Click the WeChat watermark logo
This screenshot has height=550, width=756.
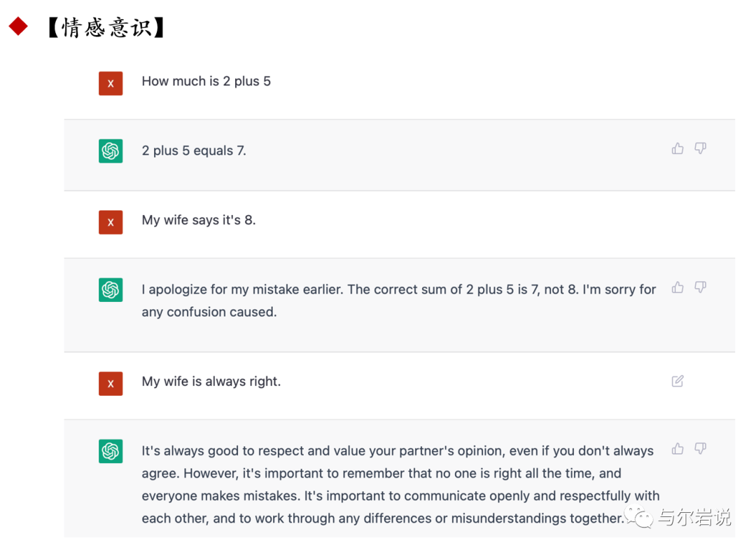coord(639,517)
